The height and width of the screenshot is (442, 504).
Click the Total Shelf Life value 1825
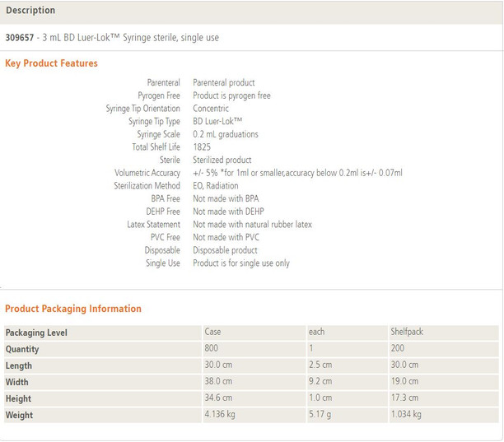point(202,147)
